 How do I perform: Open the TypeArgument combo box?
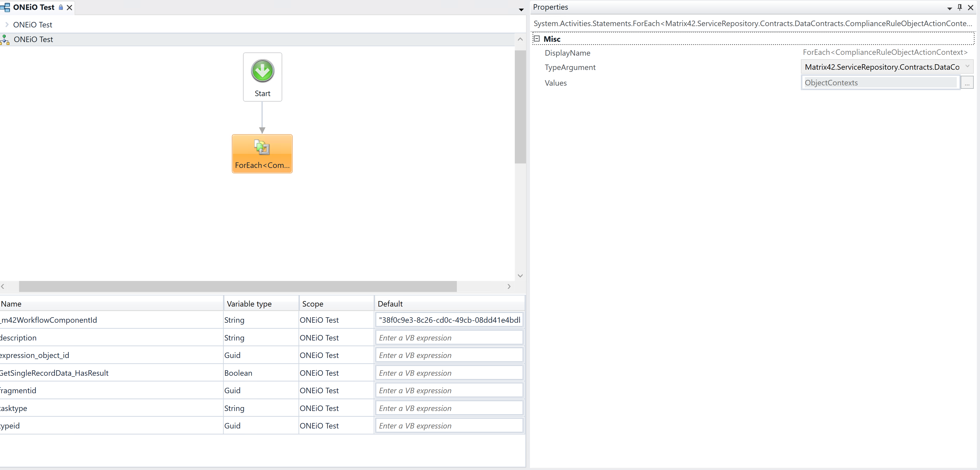coord(887,67)
